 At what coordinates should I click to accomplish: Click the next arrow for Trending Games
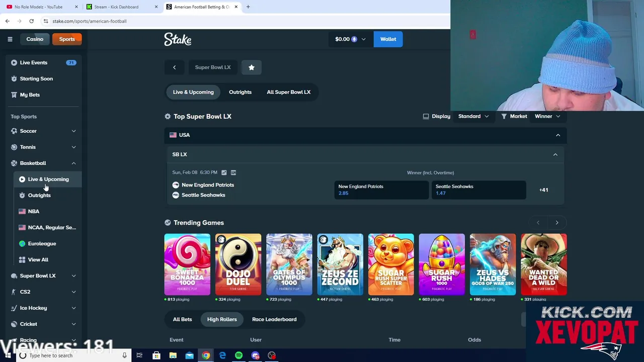(557, 223)
